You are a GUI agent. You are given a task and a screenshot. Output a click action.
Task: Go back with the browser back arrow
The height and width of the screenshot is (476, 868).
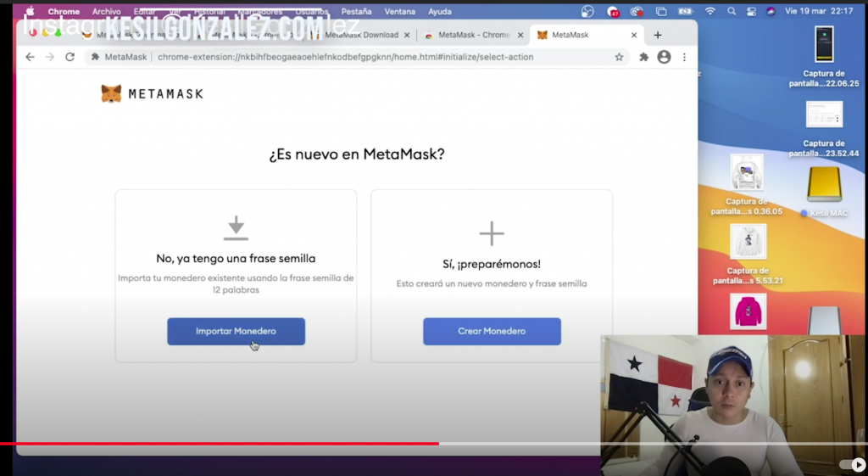pyautogui.click(x=31, y=57)
